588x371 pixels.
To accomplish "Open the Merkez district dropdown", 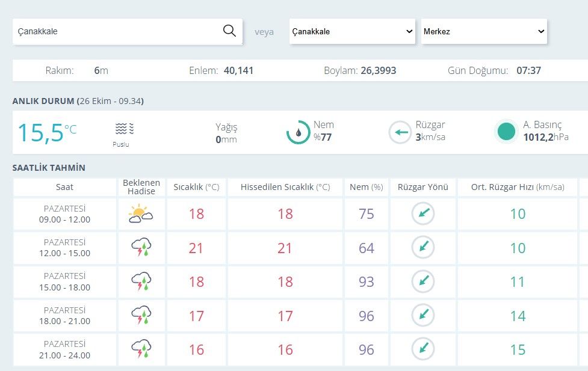I will (x=484, y=31).
